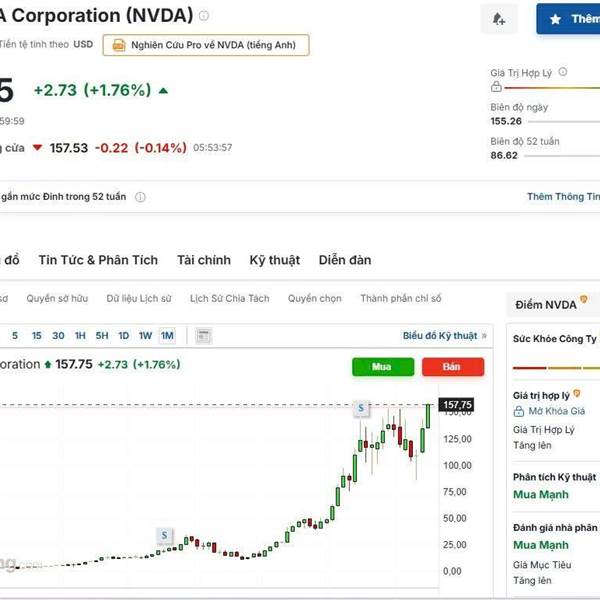The image size is (600, 600).
Task: Click the Điểm NVDA panel header
Action: click(x=553, y=305)
